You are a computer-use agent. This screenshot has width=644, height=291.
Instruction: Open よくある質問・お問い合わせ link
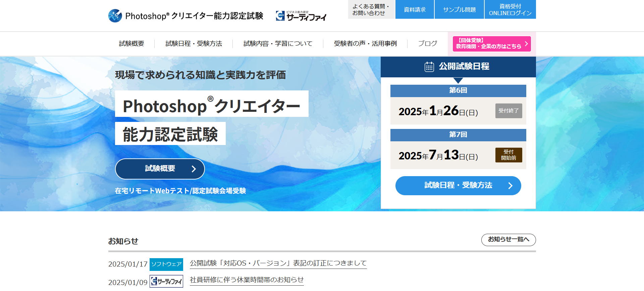pos(371,9)
